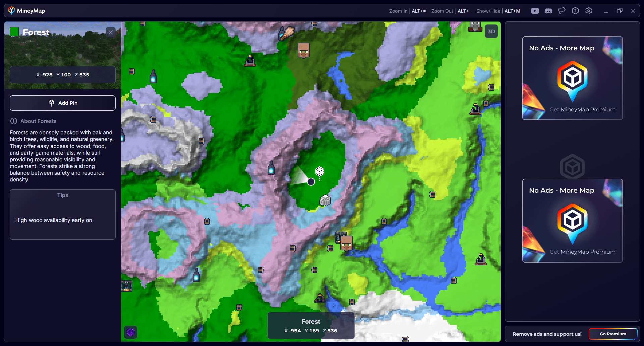644x346 pixels.
Task: Open settings via the gear icon
Action: point(589,11)
